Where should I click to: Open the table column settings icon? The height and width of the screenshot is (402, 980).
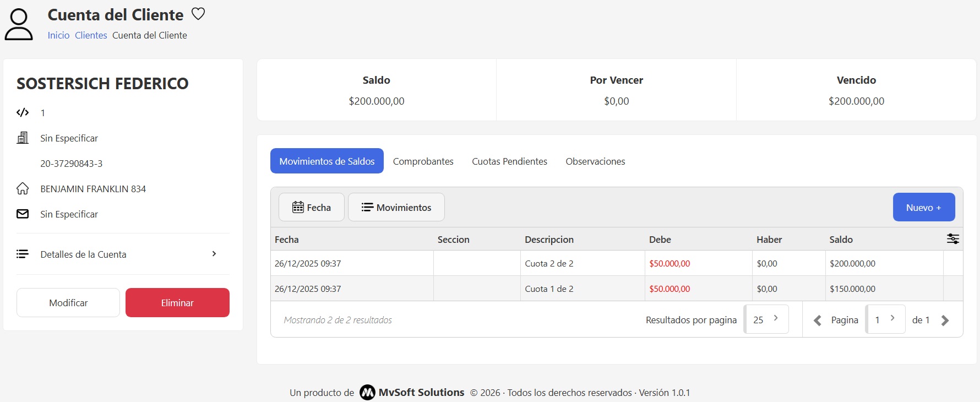pyautogui.click(x=952, y=239)
